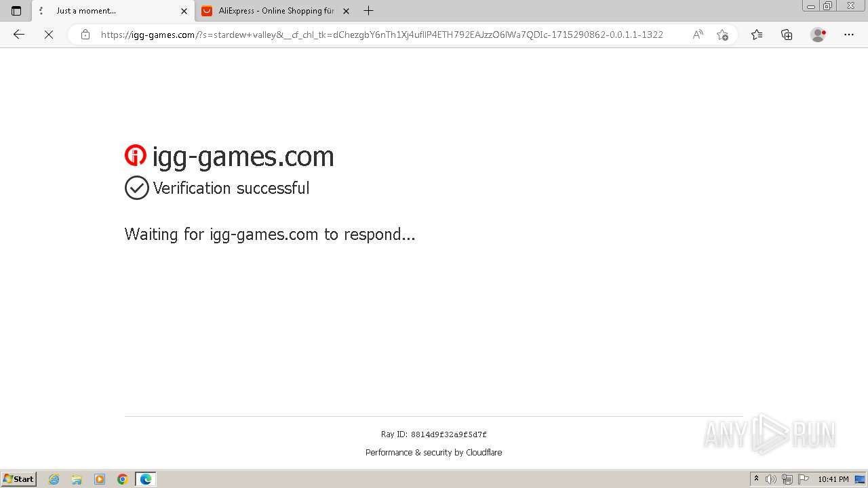Screen dimensions: 868x488
Task: Launch Google Chrome from taskbar
Action: point(123,479)
